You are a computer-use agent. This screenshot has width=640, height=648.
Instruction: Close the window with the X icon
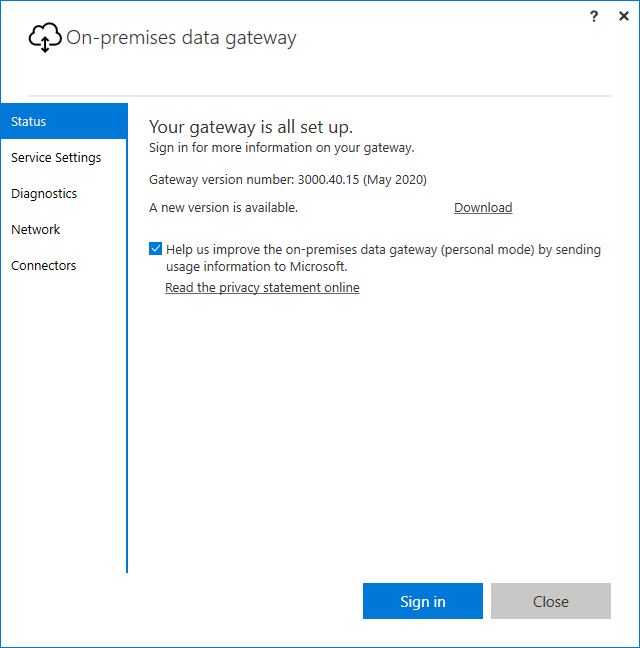tap(624, 16)
